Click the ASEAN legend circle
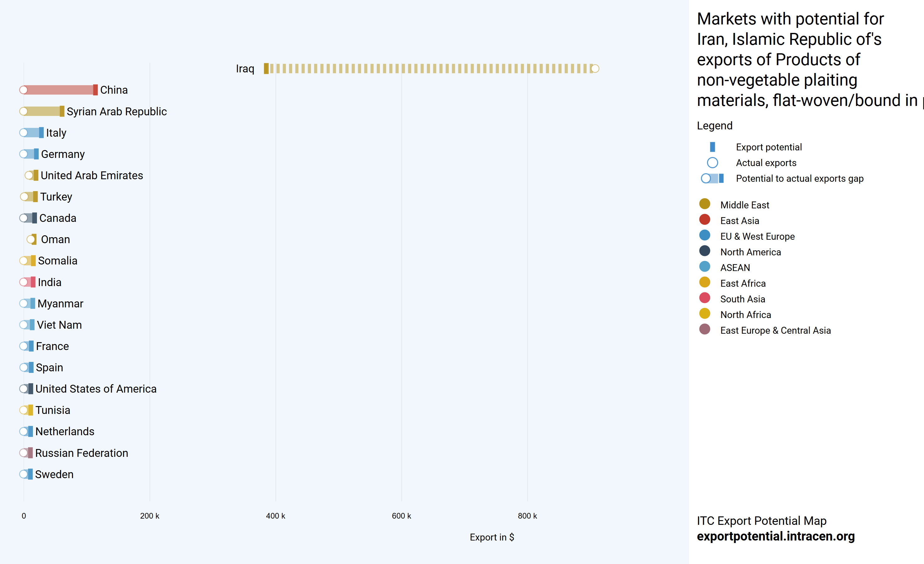Image resolution: width=924 pixels, height=564 pixels. 705,267
